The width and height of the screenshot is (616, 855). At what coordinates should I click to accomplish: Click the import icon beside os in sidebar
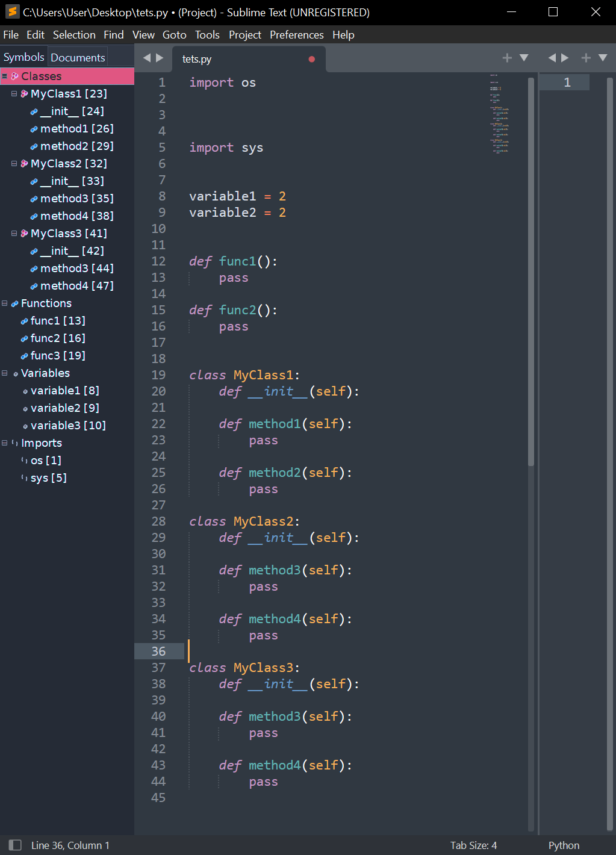coord(23,460)
